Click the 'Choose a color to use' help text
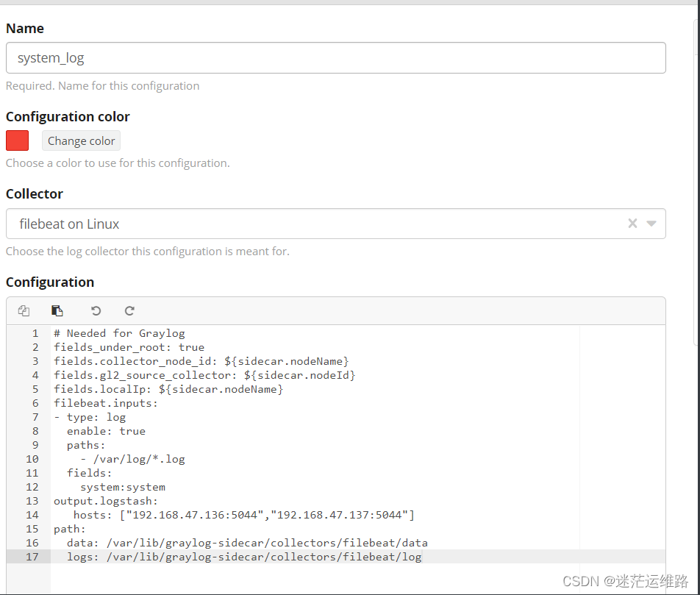 (x=118, y=163)
